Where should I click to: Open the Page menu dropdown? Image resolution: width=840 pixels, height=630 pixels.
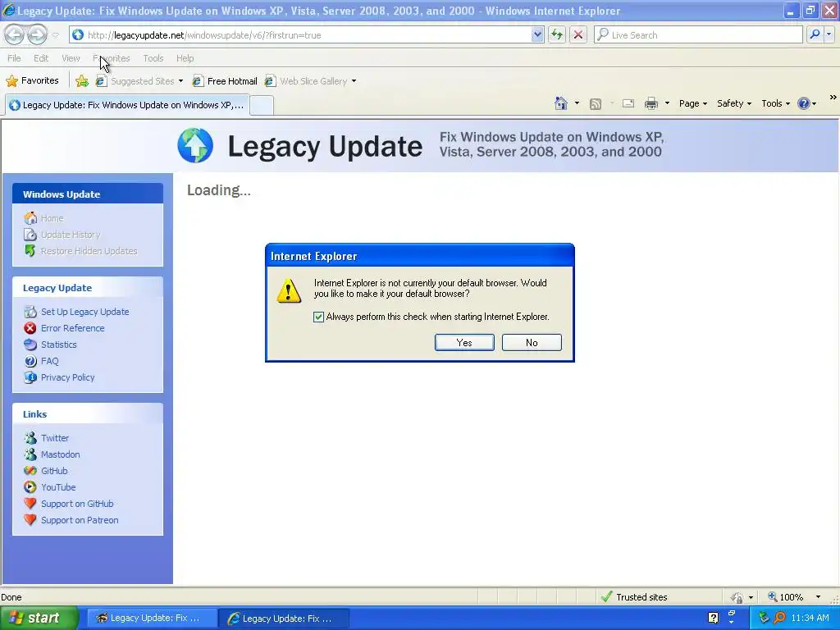coord(693,103)
